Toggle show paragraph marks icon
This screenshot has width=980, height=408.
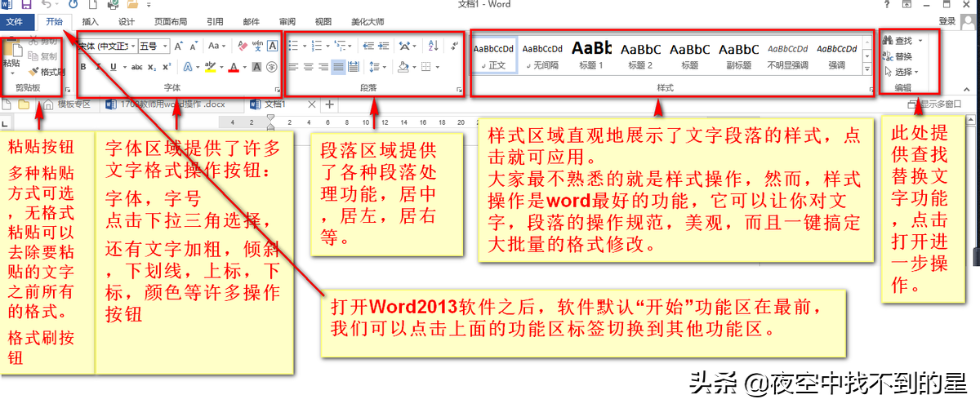pyautogui.click(x=453, y=47)
